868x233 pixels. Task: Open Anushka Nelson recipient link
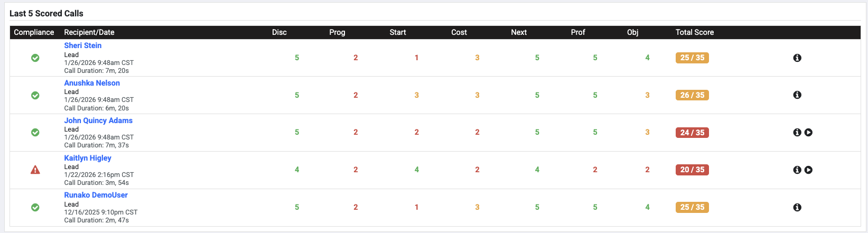point(92,83)
